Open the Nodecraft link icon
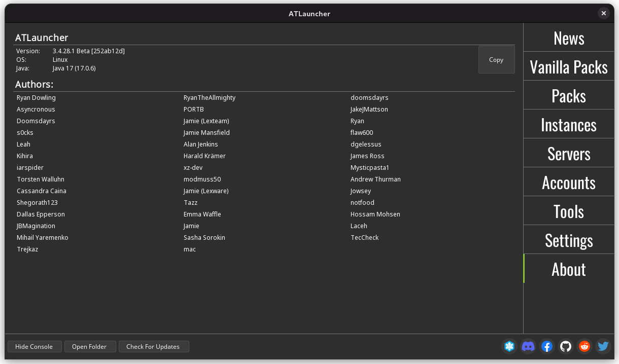The width and height of the screenshot is (619, 364). pyautogui.click(x=509, y=346)
